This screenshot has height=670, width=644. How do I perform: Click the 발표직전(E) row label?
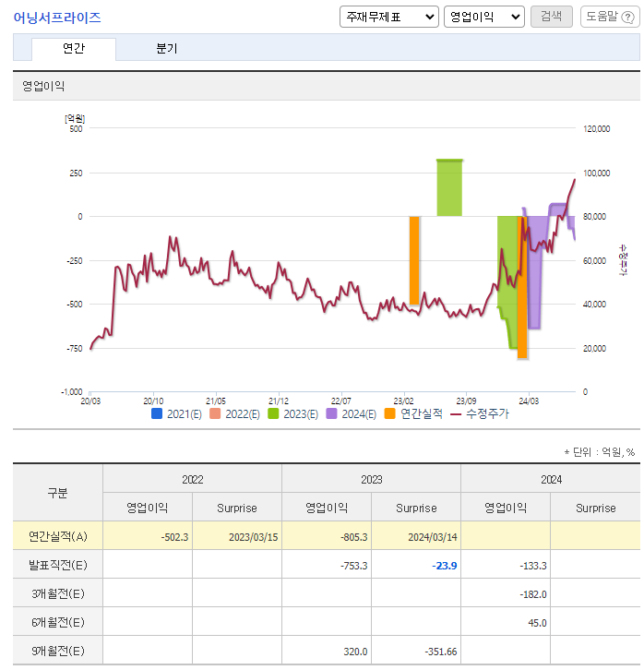(57, 565)
